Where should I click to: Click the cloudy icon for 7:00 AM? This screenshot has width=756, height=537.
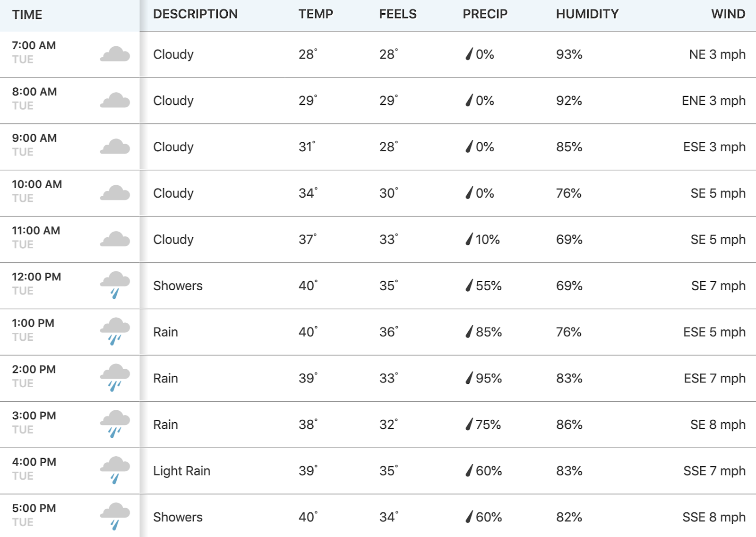coord(115,54)
